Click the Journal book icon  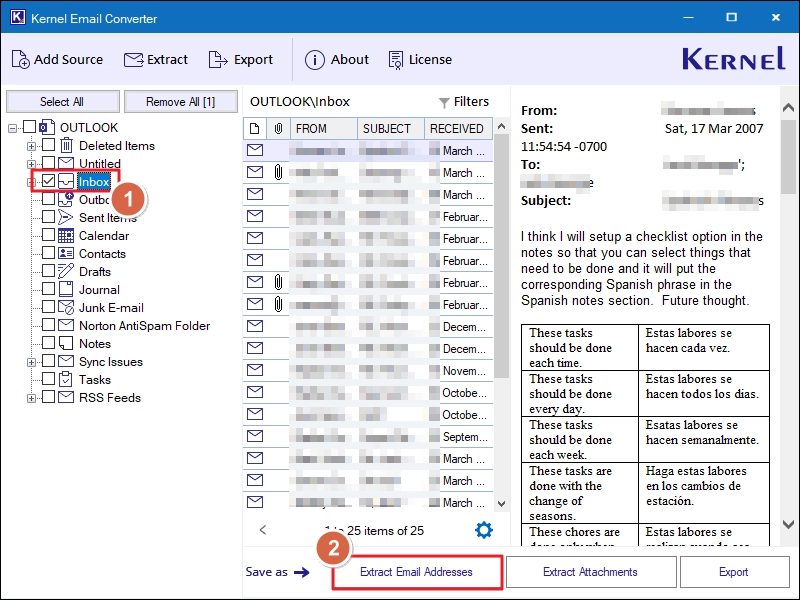coord(66,289)
